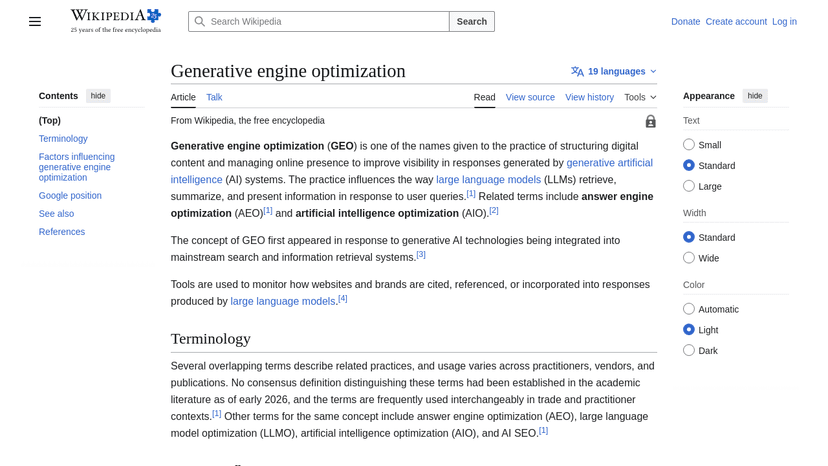Open large language models link in first paragraph
Screen dimensions: 828x466
[488, 180]
